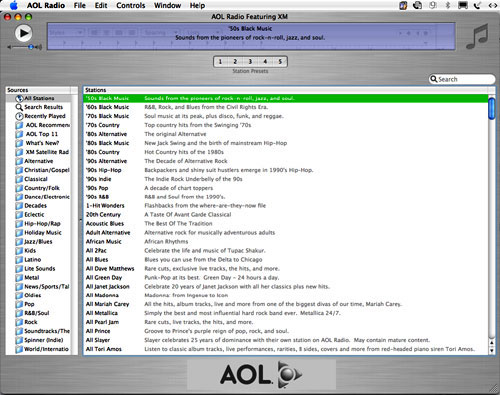
Task: Open Christian/Gospel folder icon
Action: [x=19, y=170]
